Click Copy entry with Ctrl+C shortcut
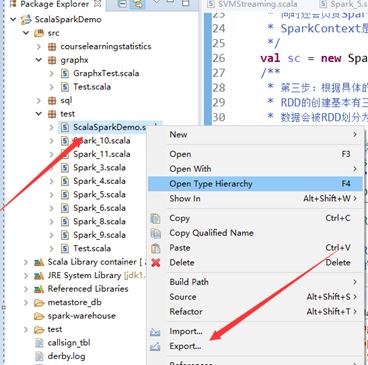 coord(255,218)
